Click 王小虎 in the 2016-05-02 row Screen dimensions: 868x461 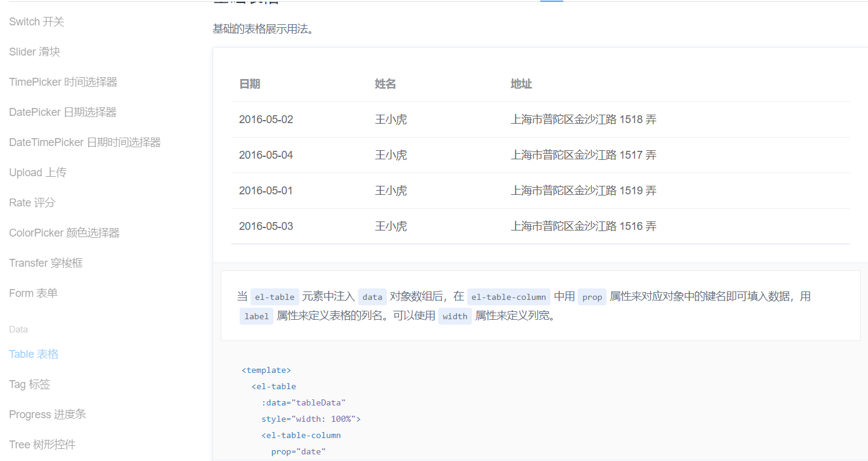(391, 119)
